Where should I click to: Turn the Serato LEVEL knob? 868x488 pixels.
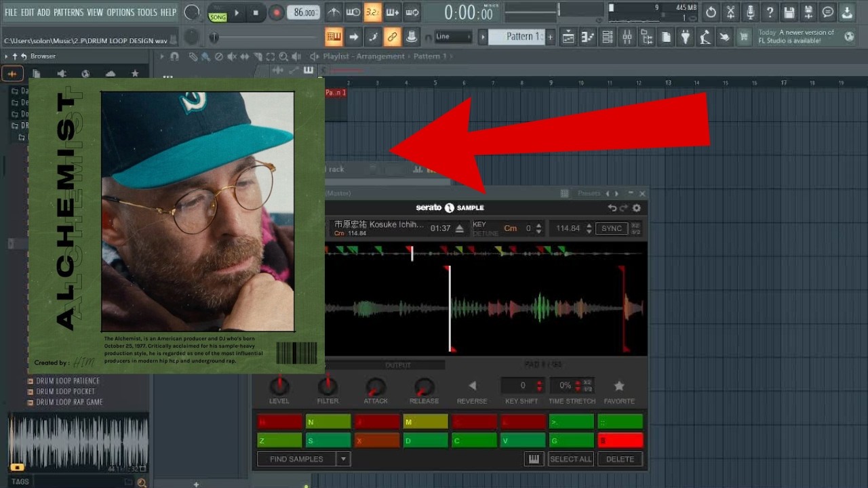click(x=279, y=386)
